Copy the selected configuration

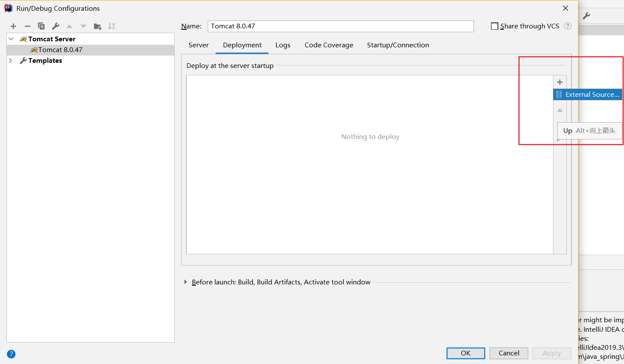[x=41, y=26]
